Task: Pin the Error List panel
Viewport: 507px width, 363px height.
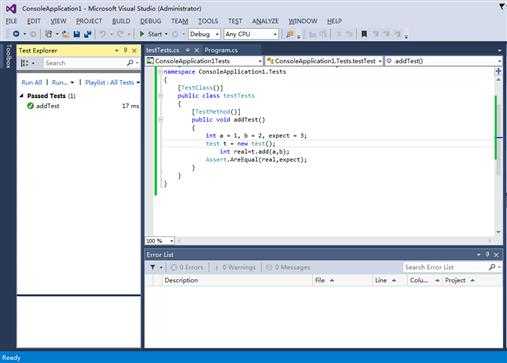Action: [x=487, y=255]
